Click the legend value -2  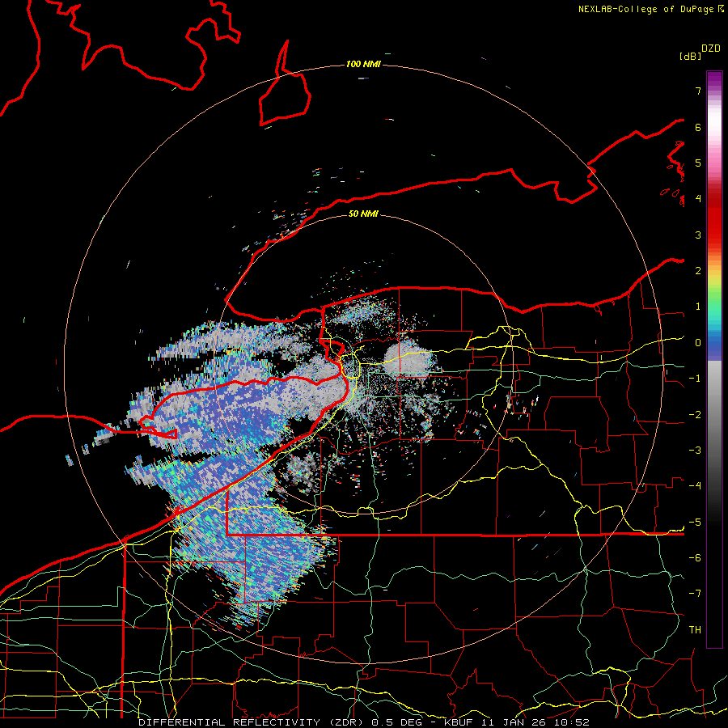695,415
